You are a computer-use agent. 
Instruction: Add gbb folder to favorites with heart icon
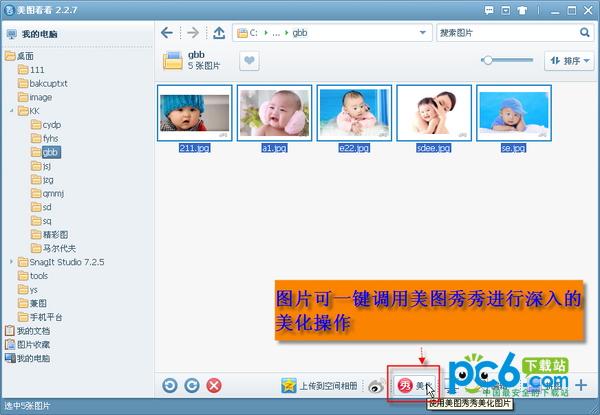249,62
